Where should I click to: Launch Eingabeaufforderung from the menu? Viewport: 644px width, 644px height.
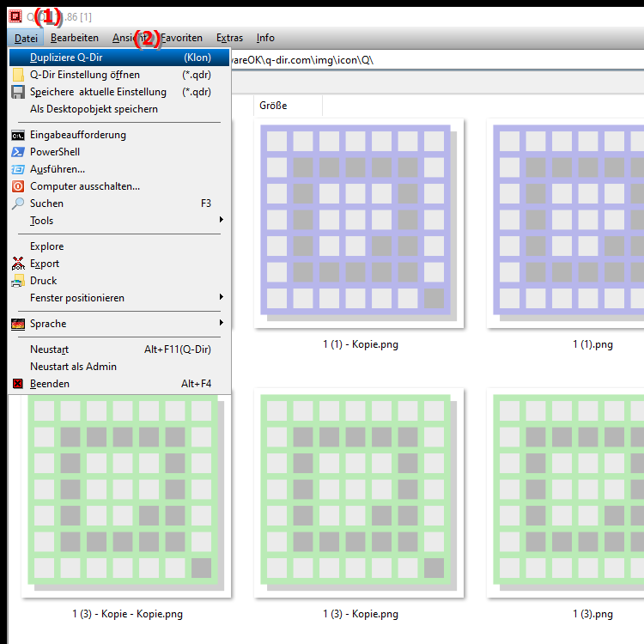pos(119,135)
